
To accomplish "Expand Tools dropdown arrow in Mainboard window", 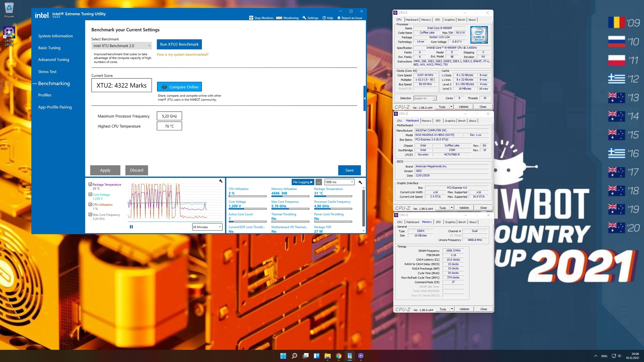I will (x=452, y=208).
